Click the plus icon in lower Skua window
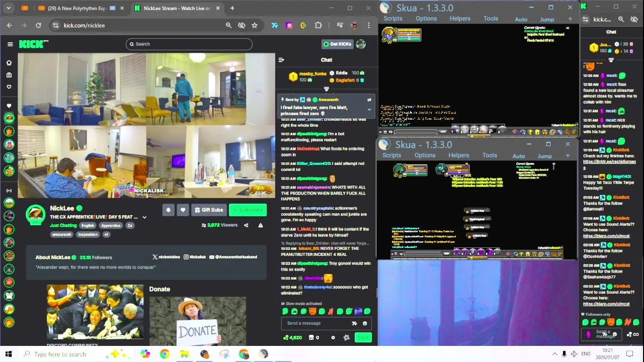Image resolution: width=644 pixels, height=362 pixels. point(568,156)
